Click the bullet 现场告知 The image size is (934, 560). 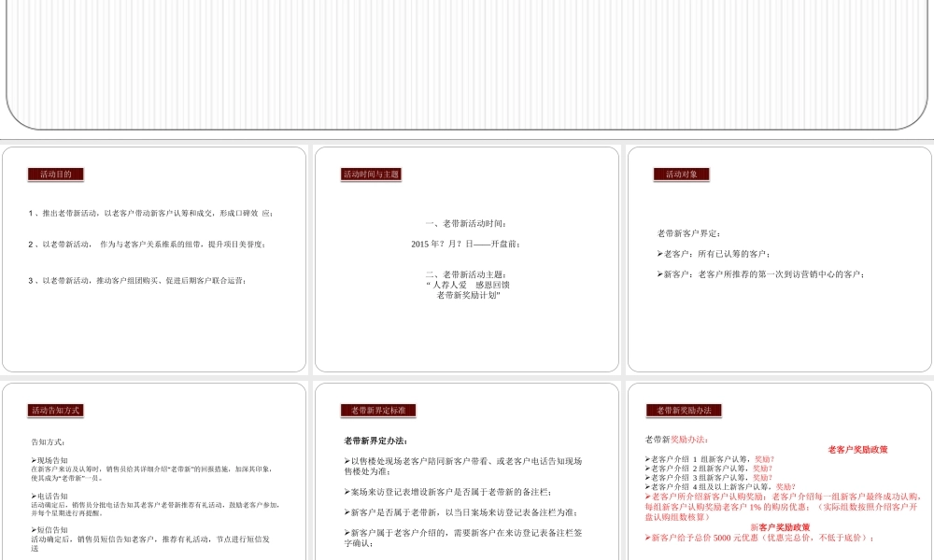50,460
